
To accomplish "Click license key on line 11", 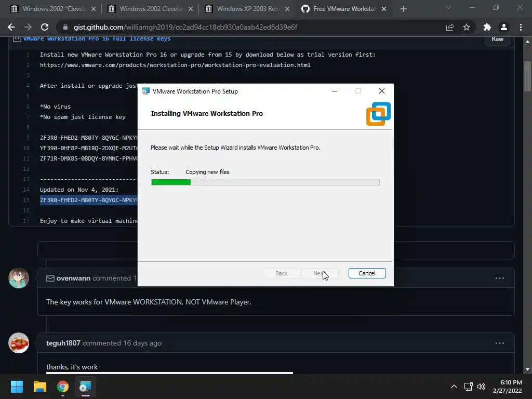I will click(x=89, y=158).
